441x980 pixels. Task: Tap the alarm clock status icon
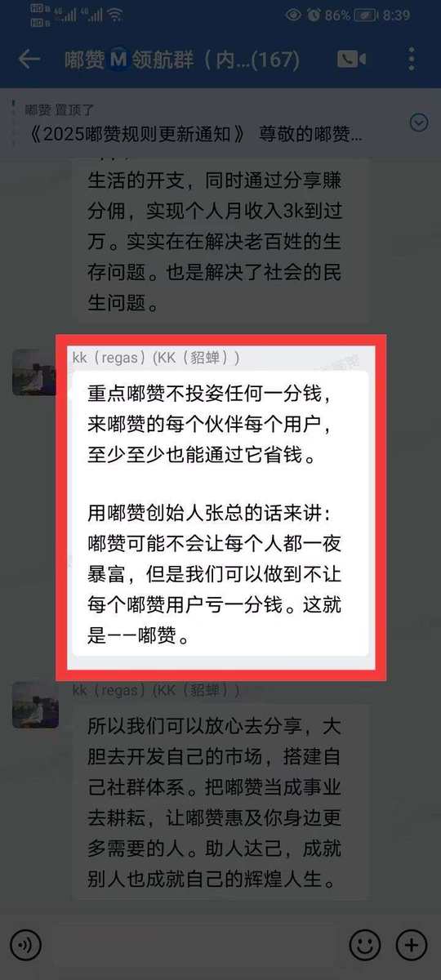pyautogui.click(x=314, y=15)
